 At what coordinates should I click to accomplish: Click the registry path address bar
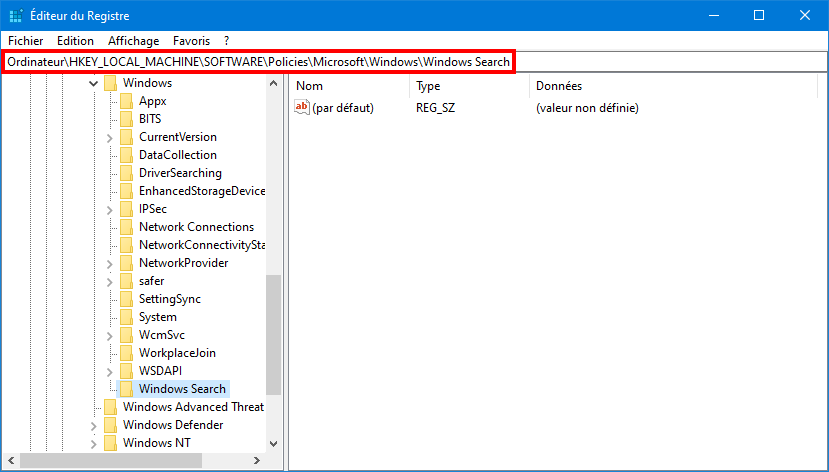(x=414, y=62)
